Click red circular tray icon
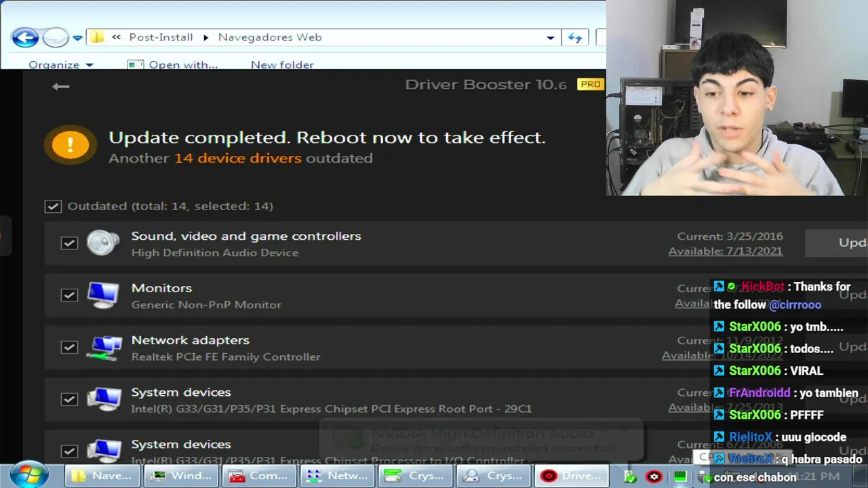Image resolution: width=868 pixels, height=488 pixels. 654,476
